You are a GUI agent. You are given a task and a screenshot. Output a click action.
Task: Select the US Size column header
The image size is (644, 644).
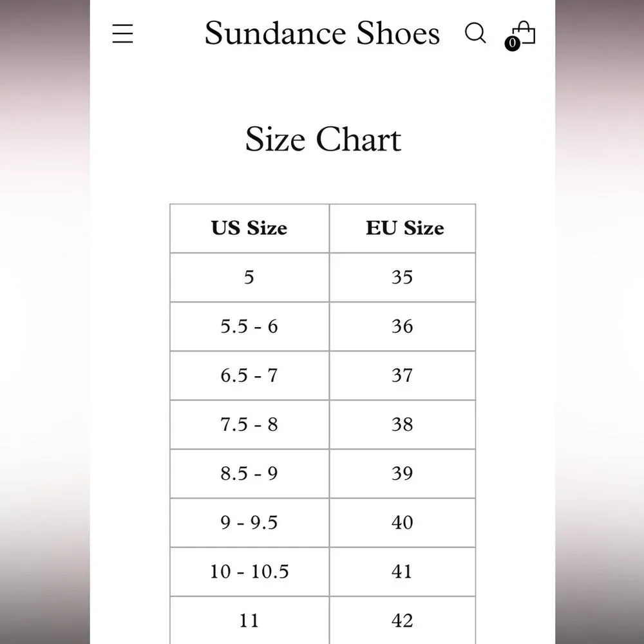pos(249,229)
